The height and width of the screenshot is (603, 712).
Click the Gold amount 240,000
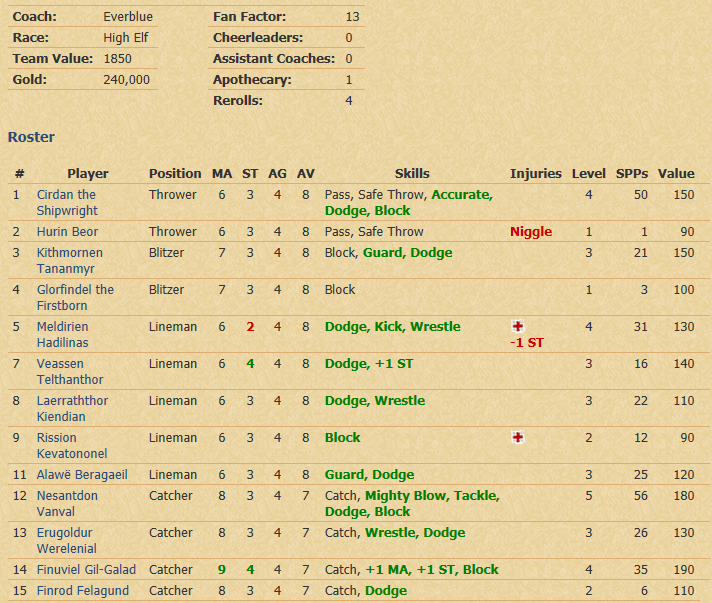(127, 80)
